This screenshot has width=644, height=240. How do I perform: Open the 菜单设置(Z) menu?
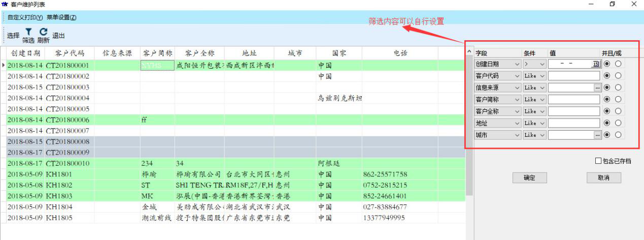(61, 17)
